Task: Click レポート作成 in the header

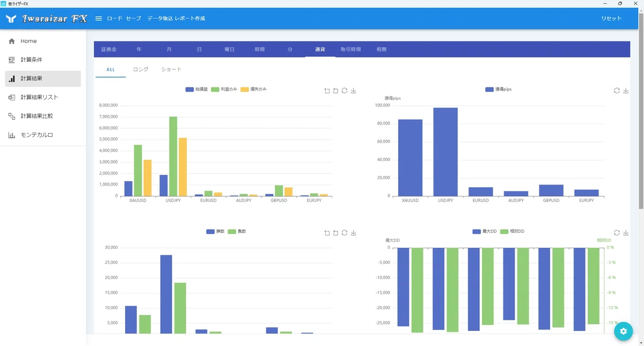Action: 189,18
